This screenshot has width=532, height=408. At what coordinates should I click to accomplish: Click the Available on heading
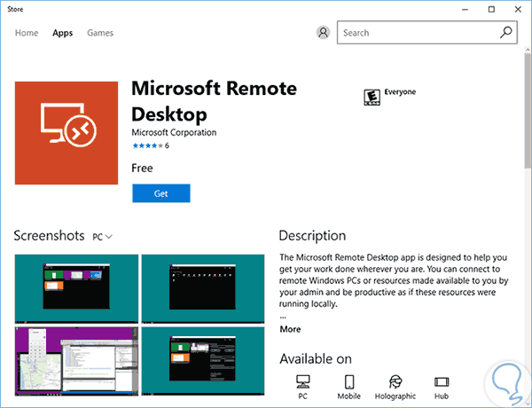[316, 359]
